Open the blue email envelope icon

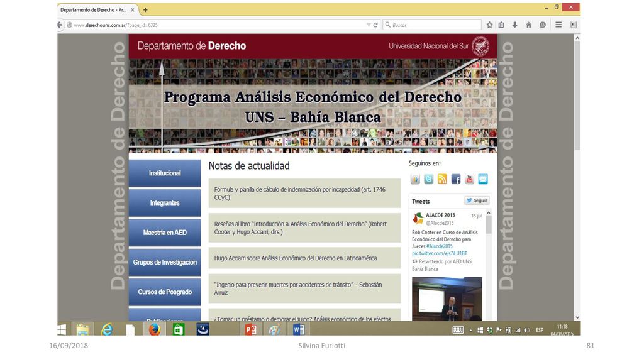(483, 179)
